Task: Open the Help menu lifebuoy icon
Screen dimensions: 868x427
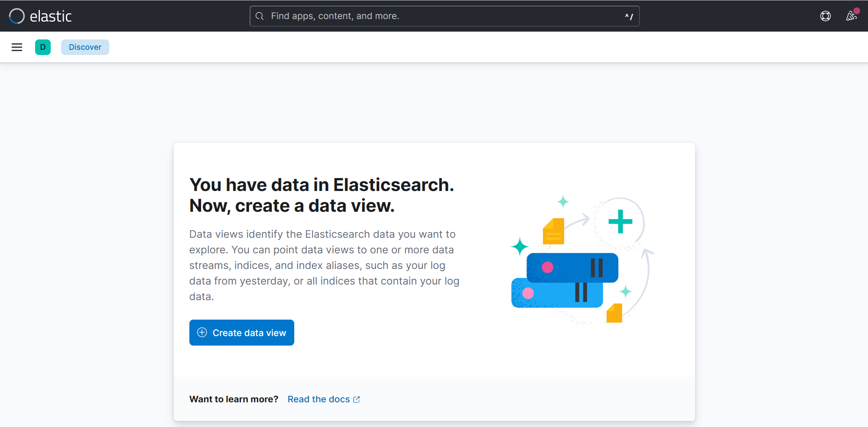Action: tap(826, 16)
